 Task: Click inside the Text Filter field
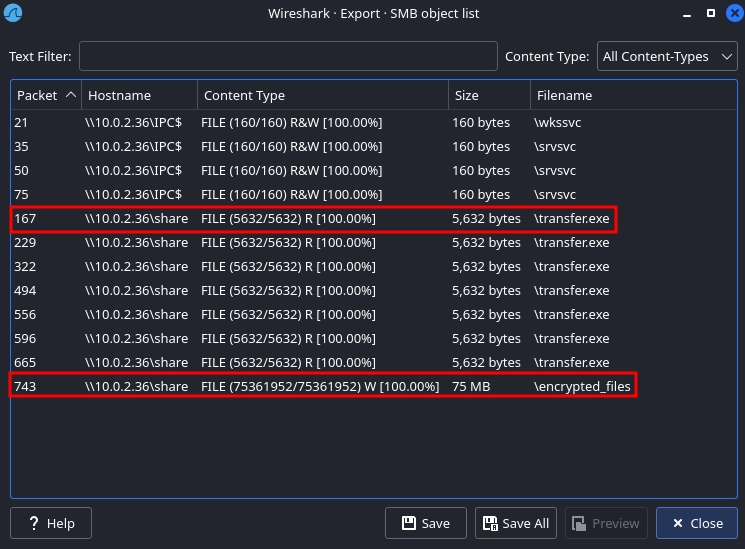click(288, 57)
